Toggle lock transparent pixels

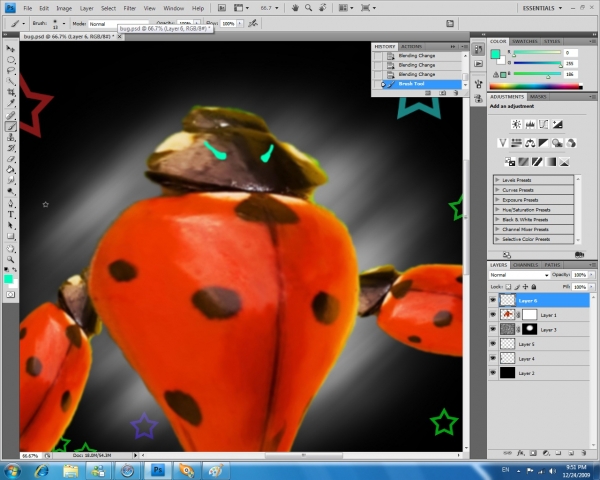(x=508, y=287)
